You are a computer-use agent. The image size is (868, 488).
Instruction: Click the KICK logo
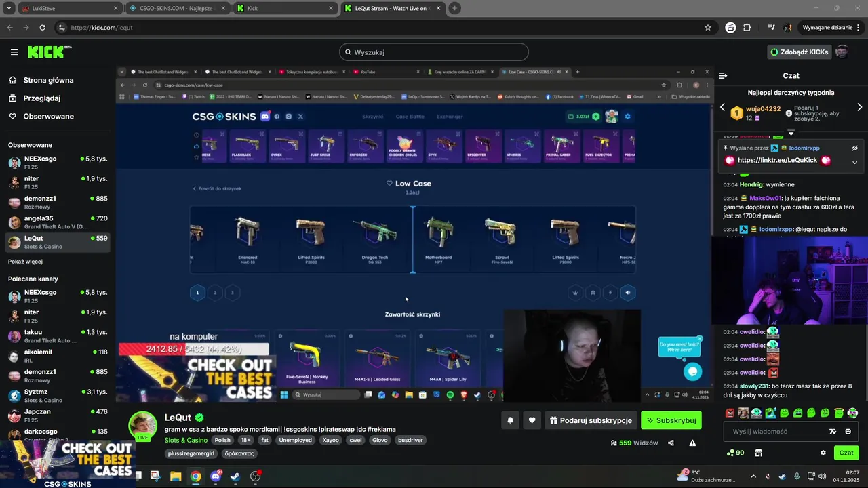click(x=49, y=52)
